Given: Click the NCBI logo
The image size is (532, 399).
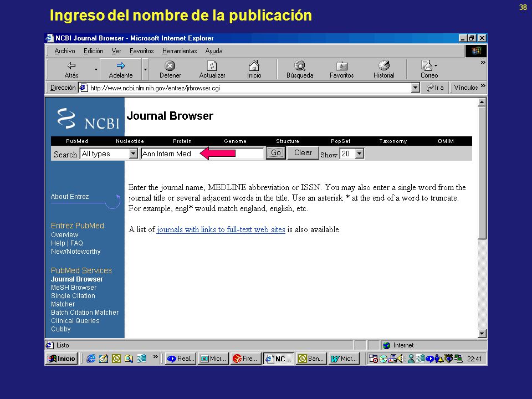Looking at the screenshot, I should click(x=88, y=119).
